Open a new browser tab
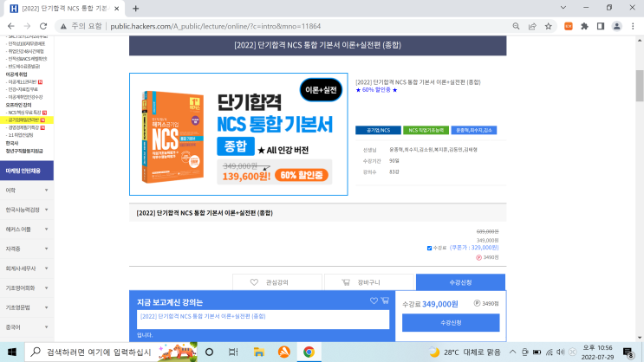644x362 pixels. point(135,8)
